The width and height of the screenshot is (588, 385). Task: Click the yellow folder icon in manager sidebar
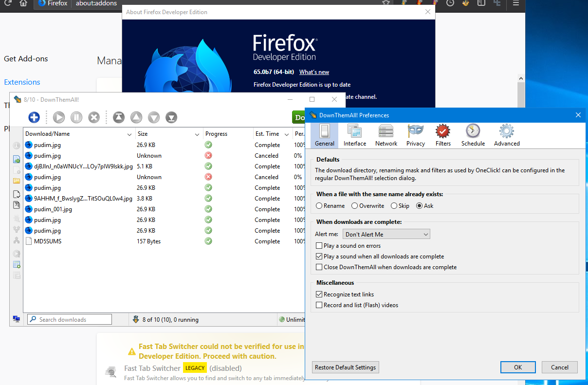17,181
